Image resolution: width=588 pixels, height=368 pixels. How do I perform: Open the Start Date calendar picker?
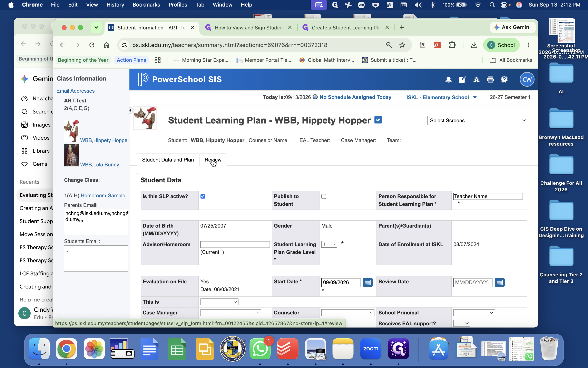pyautogui.click(x=368, y=282)
